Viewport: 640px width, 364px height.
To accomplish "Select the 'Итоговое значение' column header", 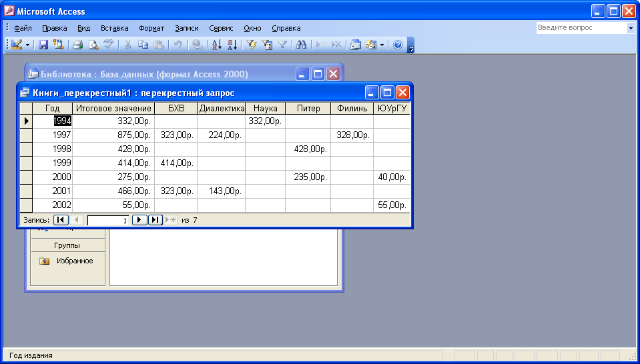I will [x=113, y=108].
